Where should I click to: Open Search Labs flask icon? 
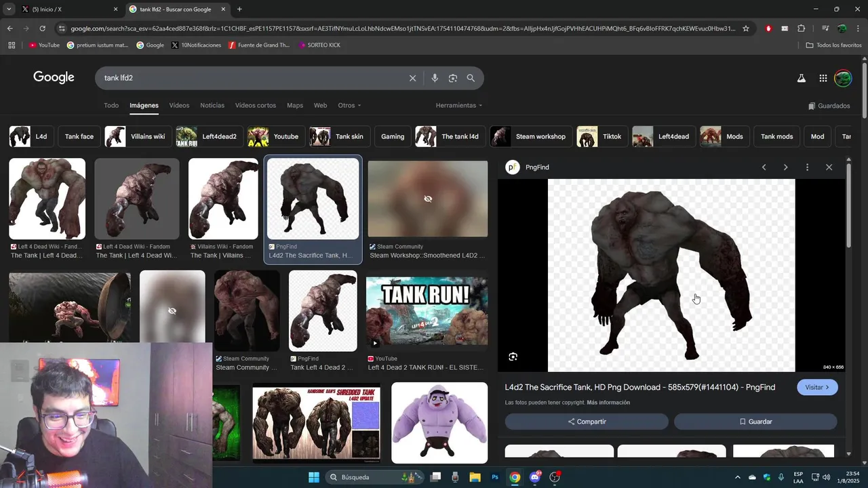click(x=801, y=78)
